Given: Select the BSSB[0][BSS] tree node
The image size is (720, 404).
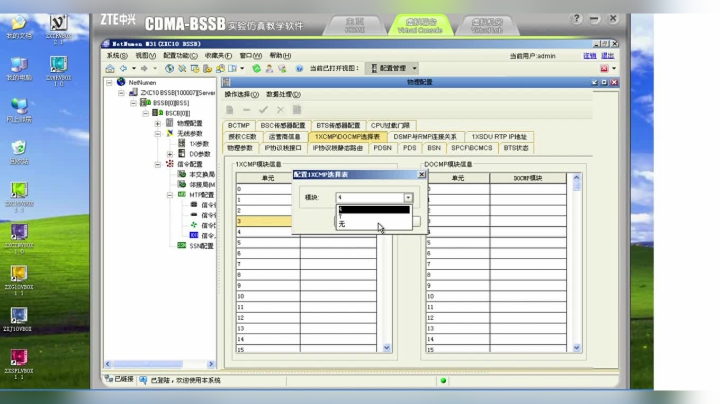Looking at the screenshot, I should [171, 103].
